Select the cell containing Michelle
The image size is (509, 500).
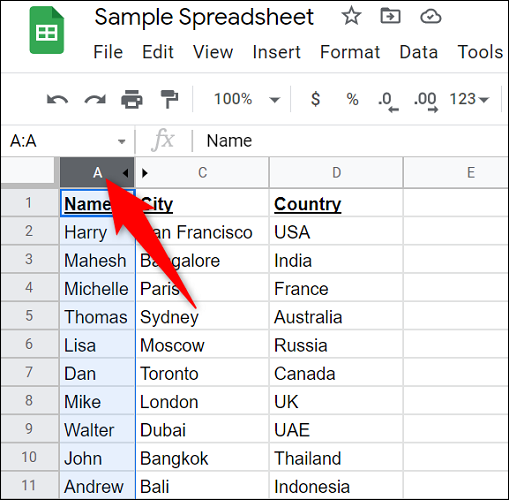pos(97,288)
